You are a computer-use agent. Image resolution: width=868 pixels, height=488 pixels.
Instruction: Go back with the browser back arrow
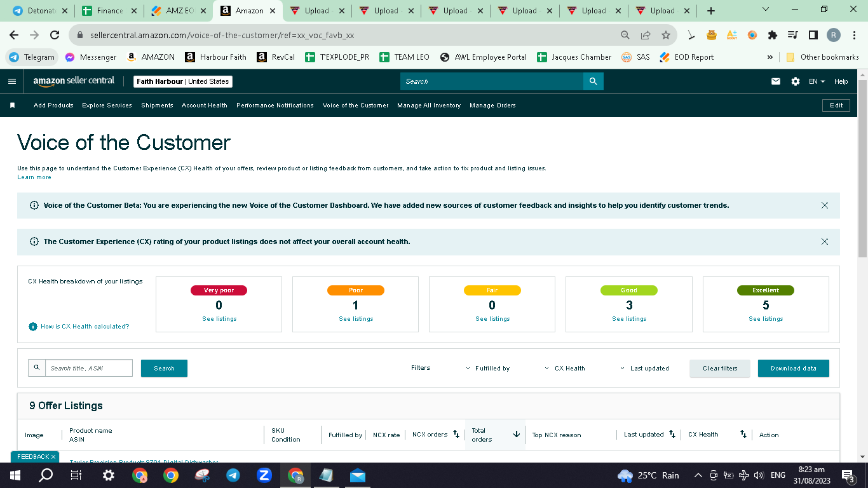tap(14, 35)
